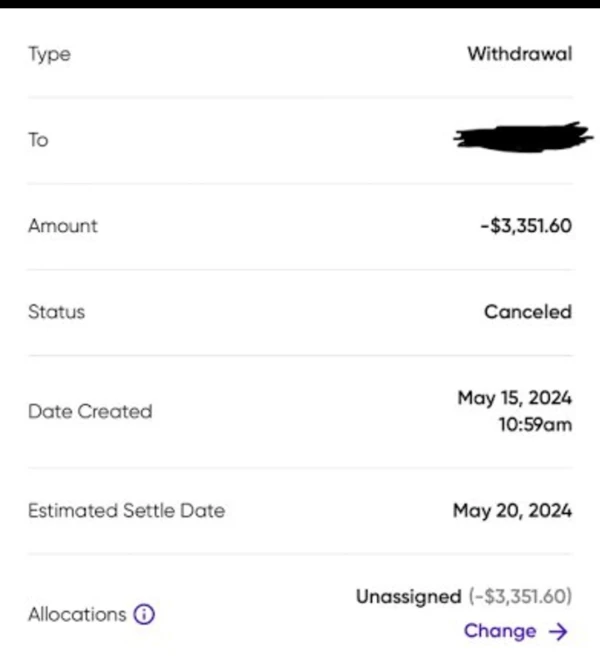This screenshot has width=600, height=672.
Task: Click the Change allocation link
Action: coord(500,631)
